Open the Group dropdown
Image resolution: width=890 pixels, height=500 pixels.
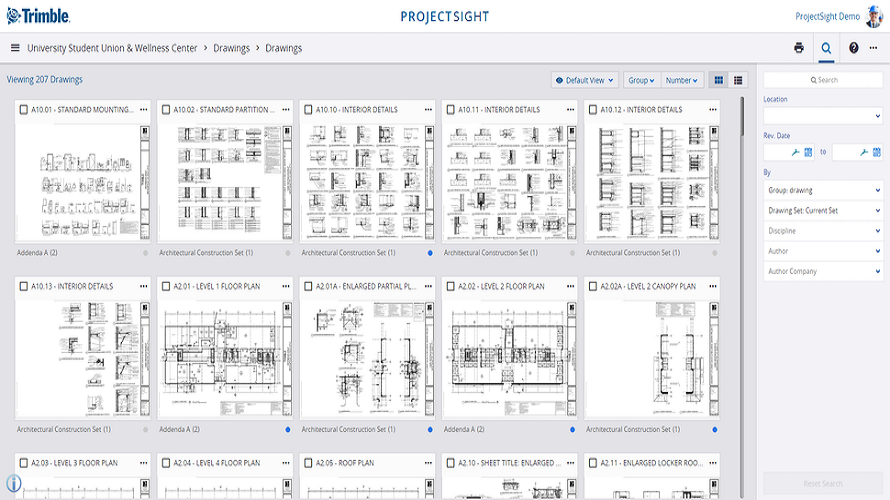tap(641, 81)
